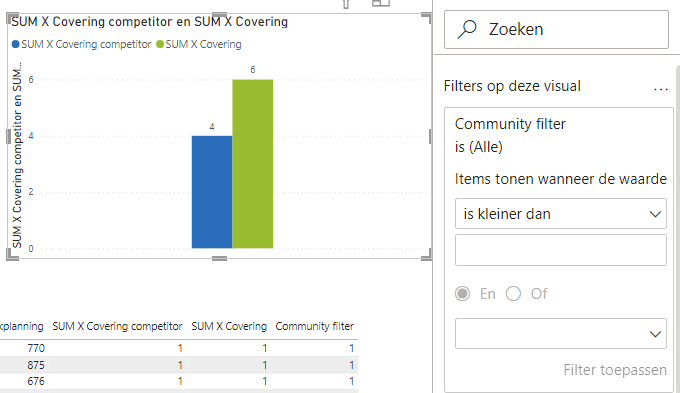The height and width of the screenshot is (393, 680).
Task: Click the blue SUM X Covering competitor bar
Action: [212, 192]
